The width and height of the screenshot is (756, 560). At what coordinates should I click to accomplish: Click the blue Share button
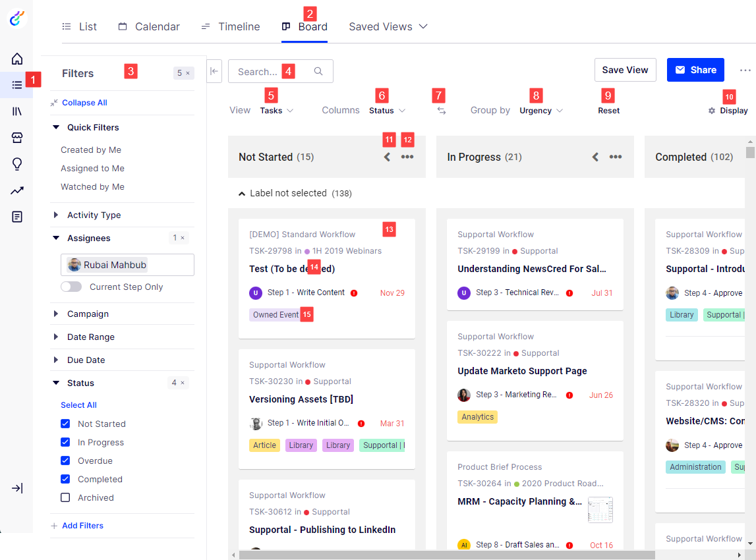695,70
